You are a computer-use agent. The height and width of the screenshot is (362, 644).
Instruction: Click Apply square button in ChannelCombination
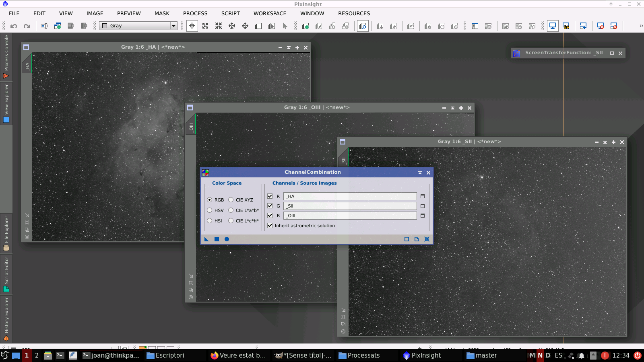click(x=217, y=239)
